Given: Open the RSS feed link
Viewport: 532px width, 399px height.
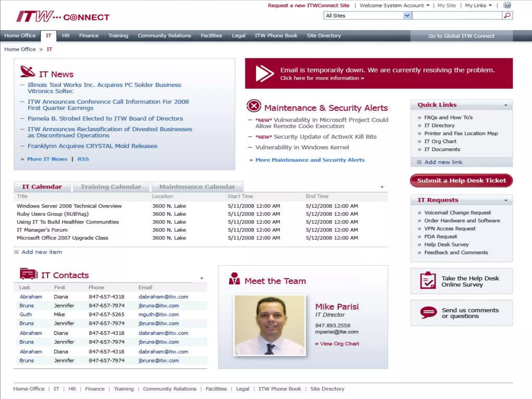Looking at the screenshot, I should coord(83,159).
